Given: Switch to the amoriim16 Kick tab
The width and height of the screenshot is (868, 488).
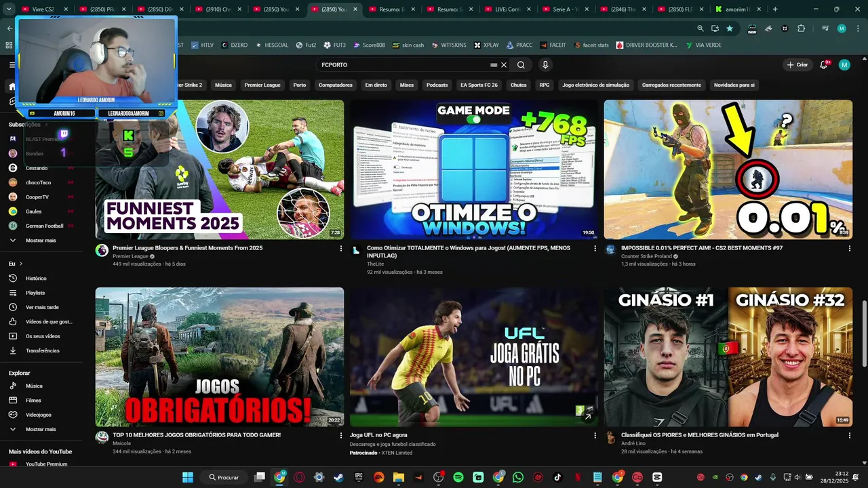Looking at the screenshot, I should point(738,9).
